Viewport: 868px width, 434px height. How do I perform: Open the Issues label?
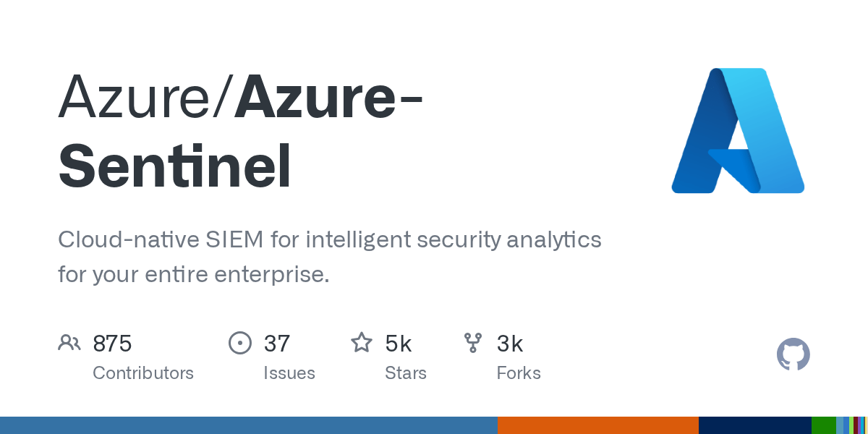tap(289, 373)
